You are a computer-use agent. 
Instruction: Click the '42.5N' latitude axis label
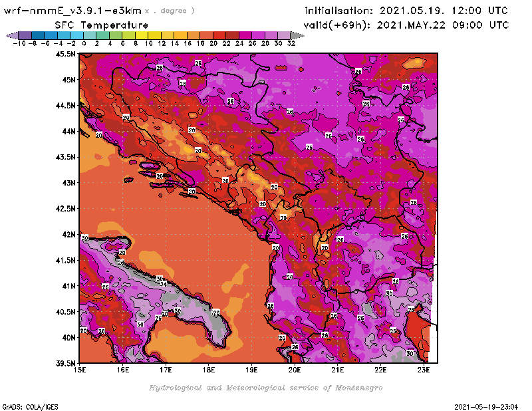pos(65,209)
